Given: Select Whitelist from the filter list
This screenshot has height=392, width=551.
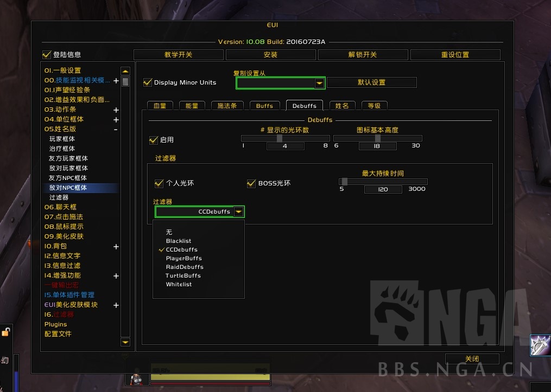Looking at the screenshot, I should pyautogui.click(x=179, y=284).
